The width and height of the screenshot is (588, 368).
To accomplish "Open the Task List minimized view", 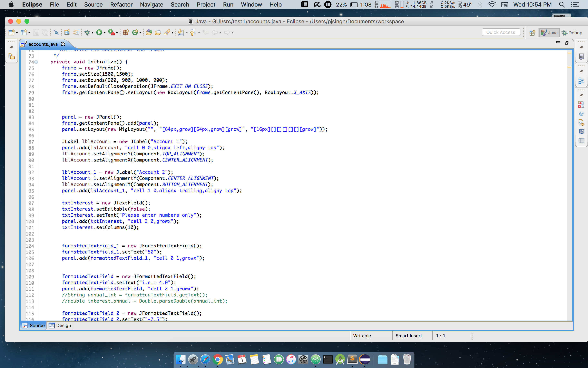I will click(x=581, y=56).
